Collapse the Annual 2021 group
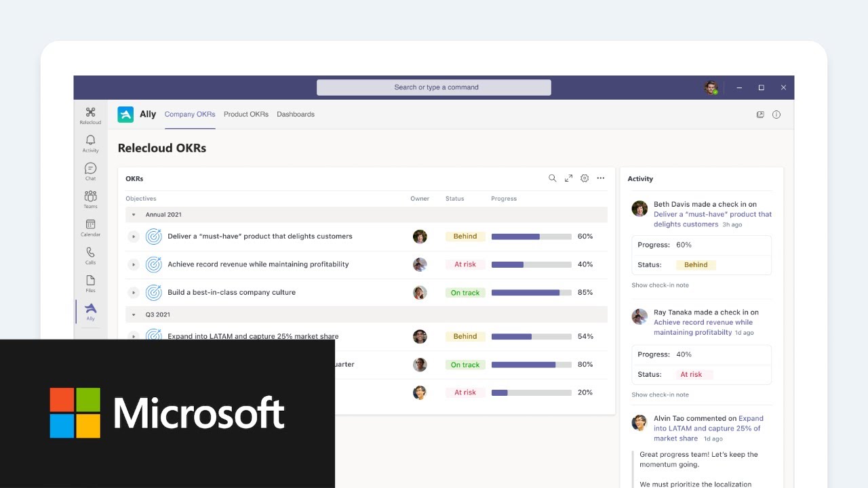 (134, 215)
